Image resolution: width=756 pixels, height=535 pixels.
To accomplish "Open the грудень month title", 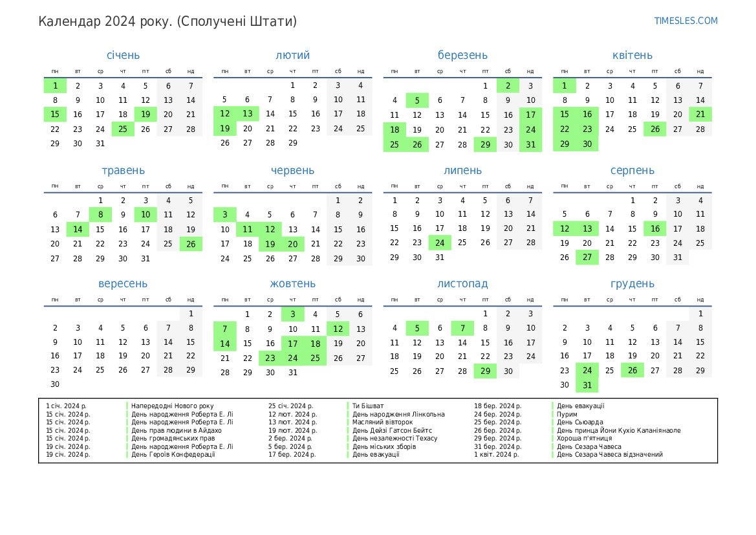I will pos(632,283).
